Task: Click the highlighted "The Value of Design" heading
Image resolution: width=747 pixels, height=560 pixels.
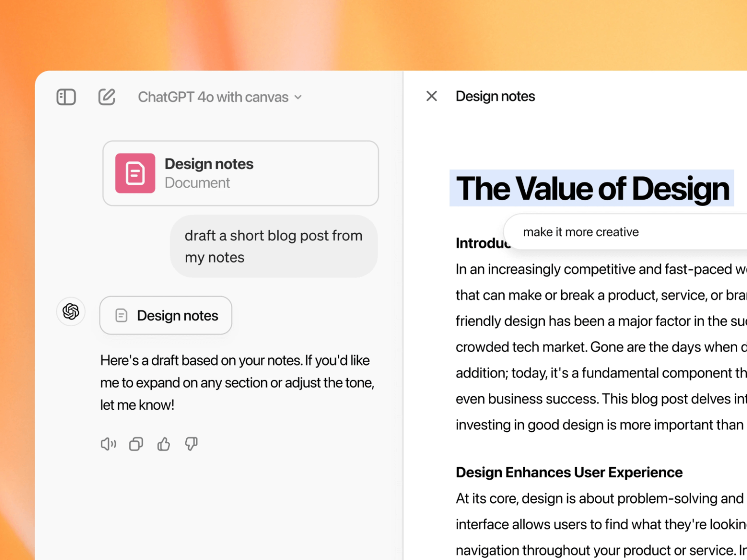Action: pos(592,189)
